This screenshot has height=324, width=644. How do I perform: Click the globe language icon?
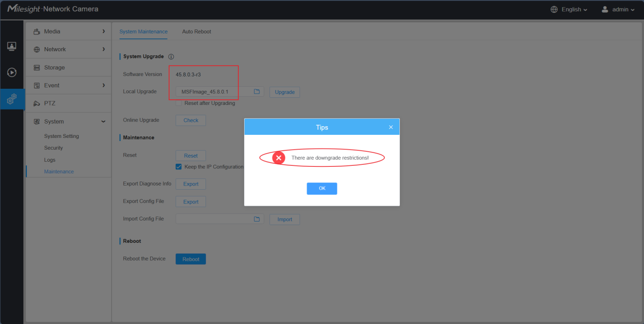[554, 9]
